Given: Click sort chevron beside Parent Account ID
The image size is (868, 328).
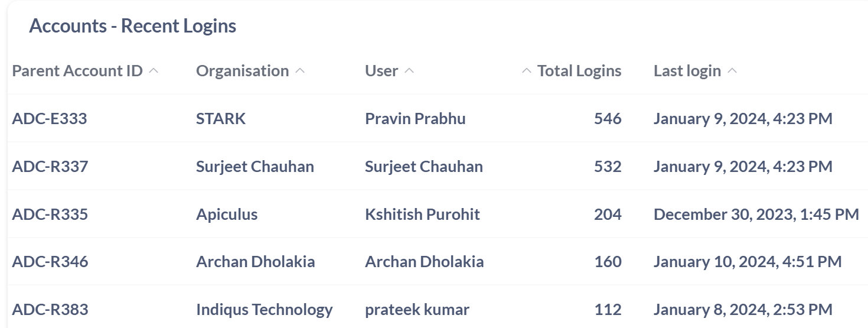Looking at the screenshot, I should 154,71.
